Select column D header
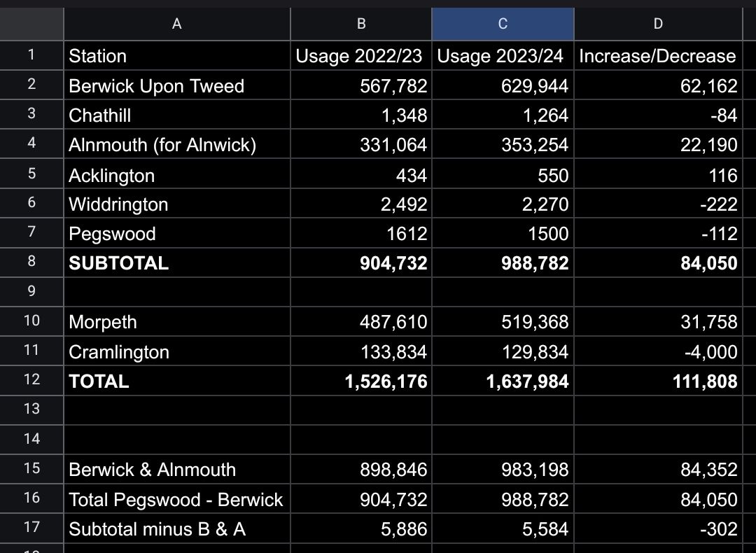This screenshot has width=756, height=553. click(657, 24)
